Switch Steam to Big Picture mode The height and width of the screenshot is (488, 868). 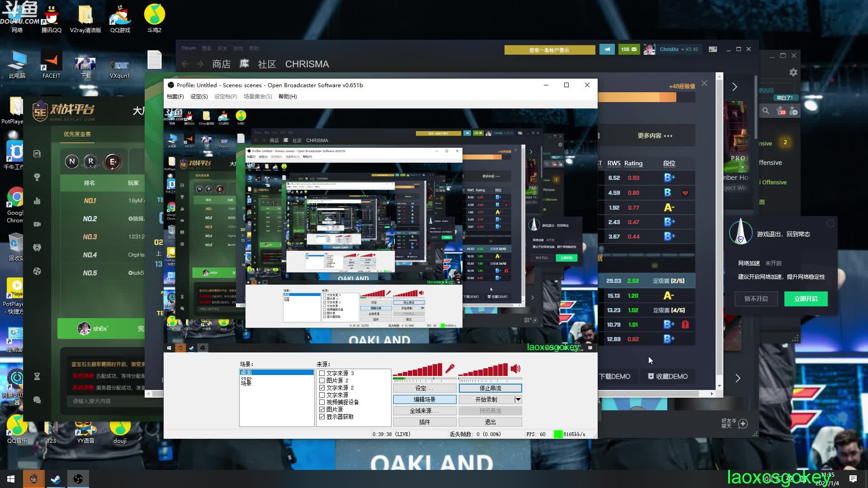point(713,49)
